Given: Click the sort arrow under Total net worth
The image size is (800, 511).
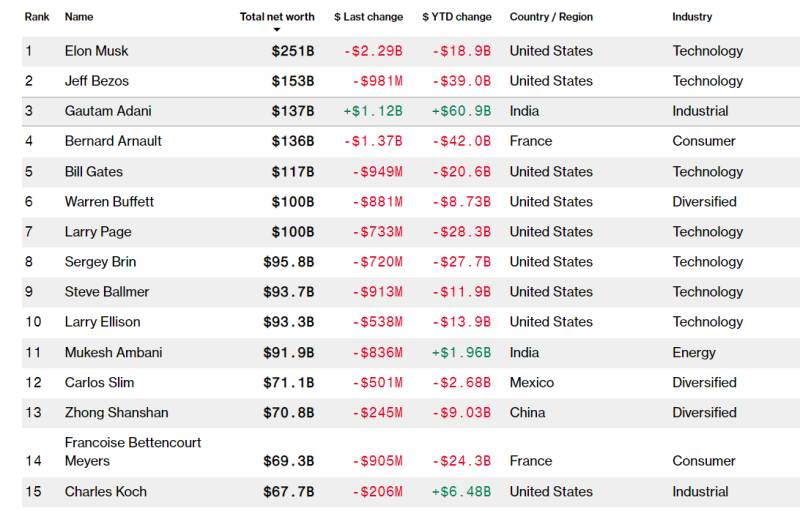Looking at the screenshot, I should click(x=277, y=30).
